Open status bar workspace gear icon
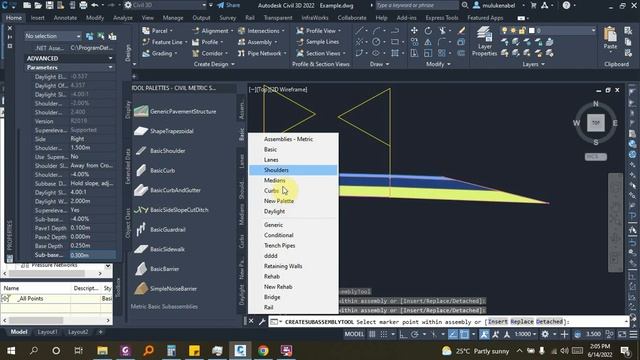The width and height of the screenshot is (640, 360). [545, 334]
